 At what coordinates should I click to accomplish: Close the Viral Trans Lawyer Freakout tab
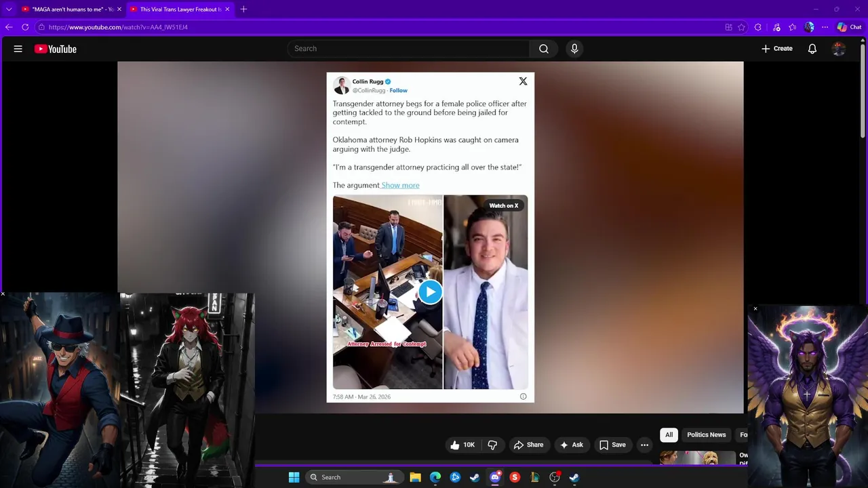227,9
